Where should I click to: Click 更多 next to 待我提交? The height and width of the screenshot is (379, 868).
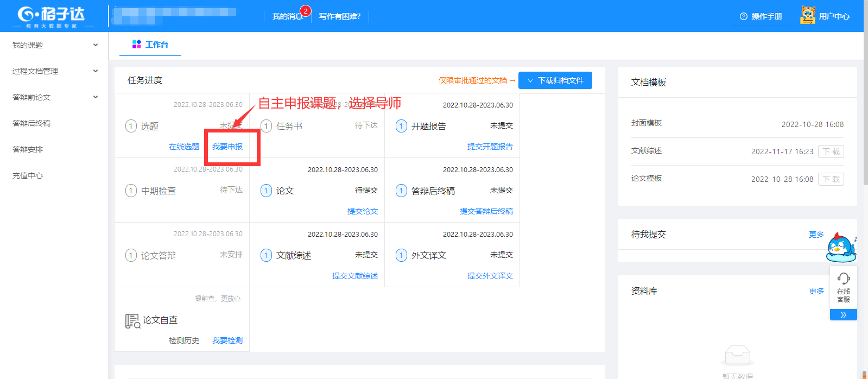[816, 235]
